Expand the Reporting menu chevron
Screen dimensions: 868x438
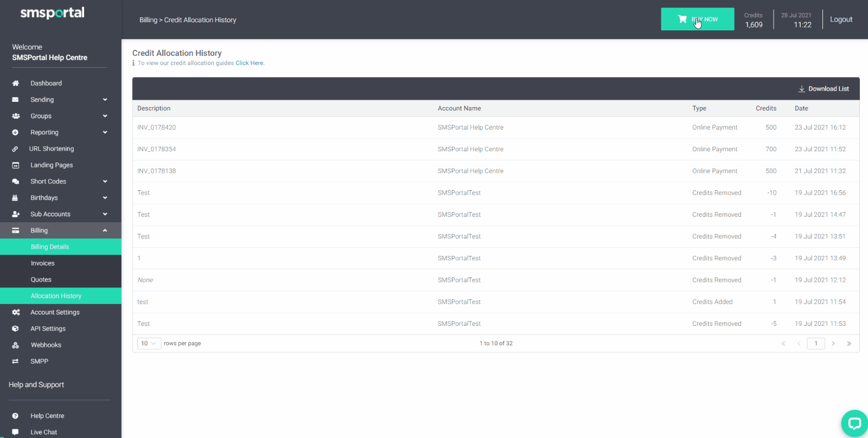(x=105, y=132)
